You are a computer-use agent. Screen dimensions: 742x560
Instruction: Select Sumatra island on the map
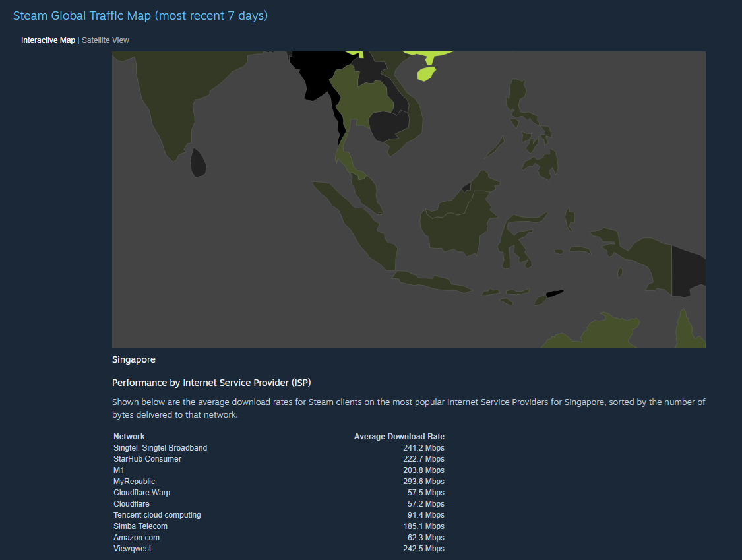(x=357, y=222)
